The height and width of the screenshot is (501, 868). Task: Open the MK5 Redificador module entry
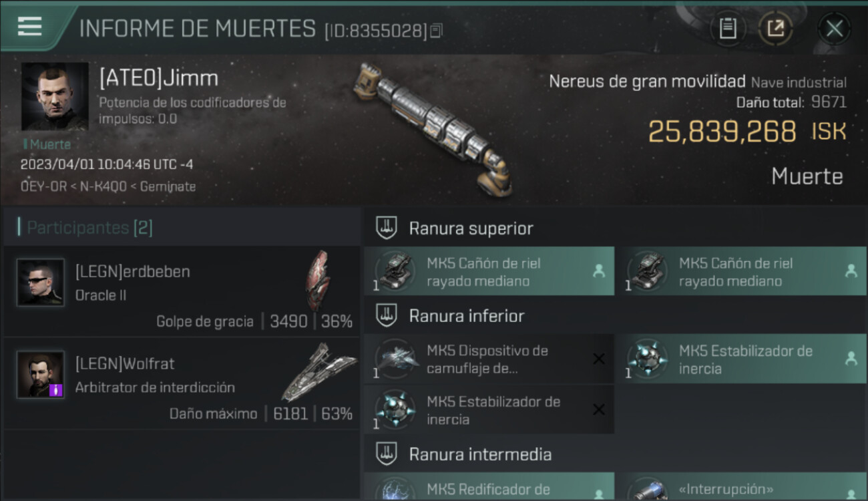tap(489, 486)
